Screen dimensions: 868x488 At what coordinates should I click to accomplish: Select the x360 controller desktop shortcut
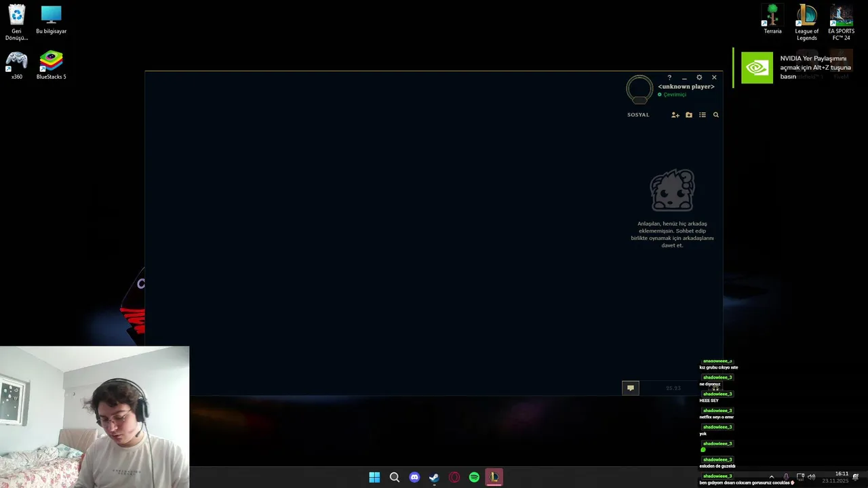(16, 66)
